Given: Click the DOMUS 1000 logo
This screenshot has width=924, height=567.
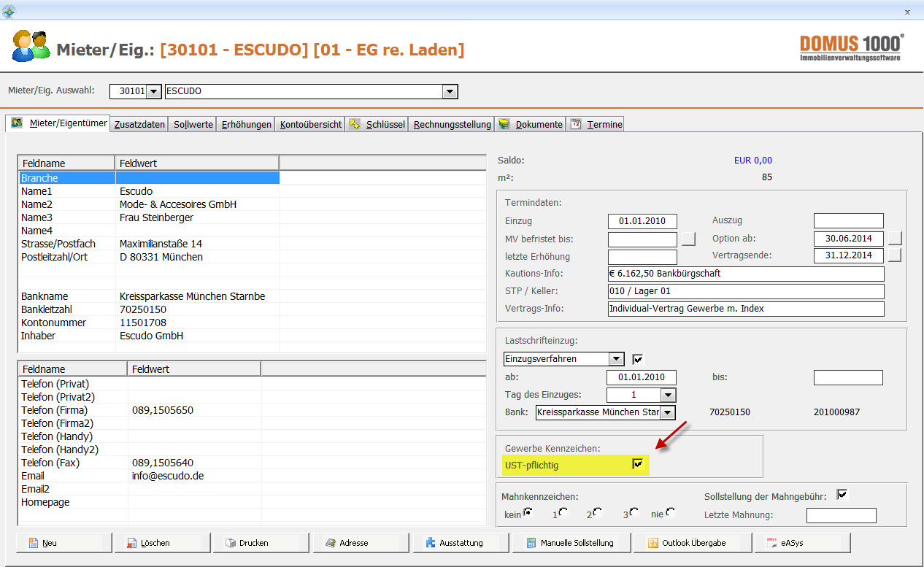Looking at the screenshot, I should (852, 47).
